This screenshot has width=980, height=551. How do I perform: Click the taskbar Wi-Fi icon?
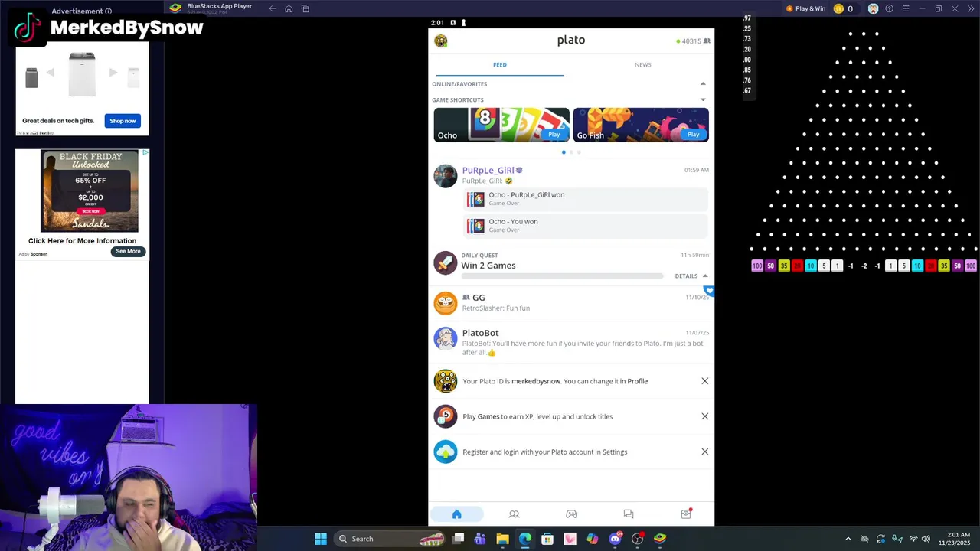tap(913, 539)
